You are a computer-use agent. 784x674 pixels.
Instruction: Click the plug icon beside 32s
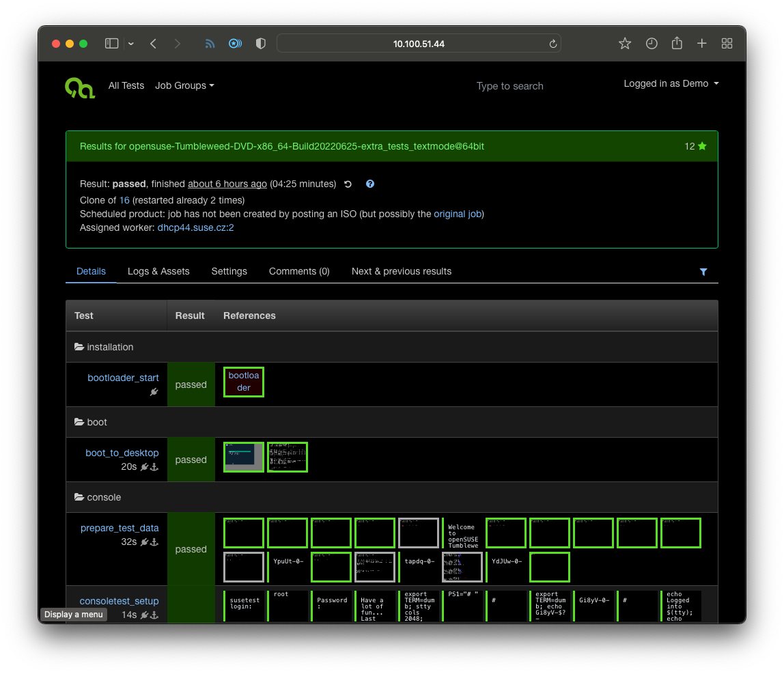(x=145, y=542)
